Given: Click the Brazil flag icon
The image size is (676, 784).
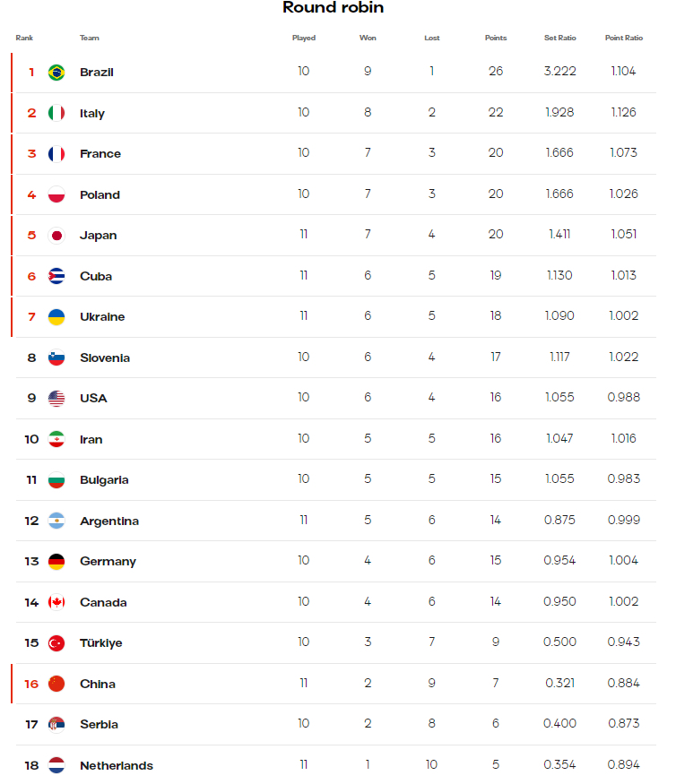Looking at the screenshot, I should pos(56,72).
